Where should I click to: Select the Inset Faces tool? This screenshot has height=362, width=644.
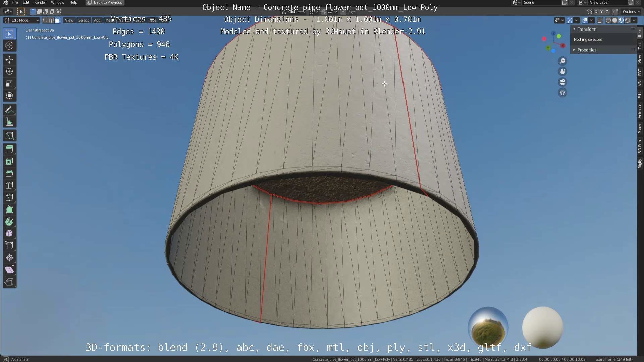tap(9, 162)
